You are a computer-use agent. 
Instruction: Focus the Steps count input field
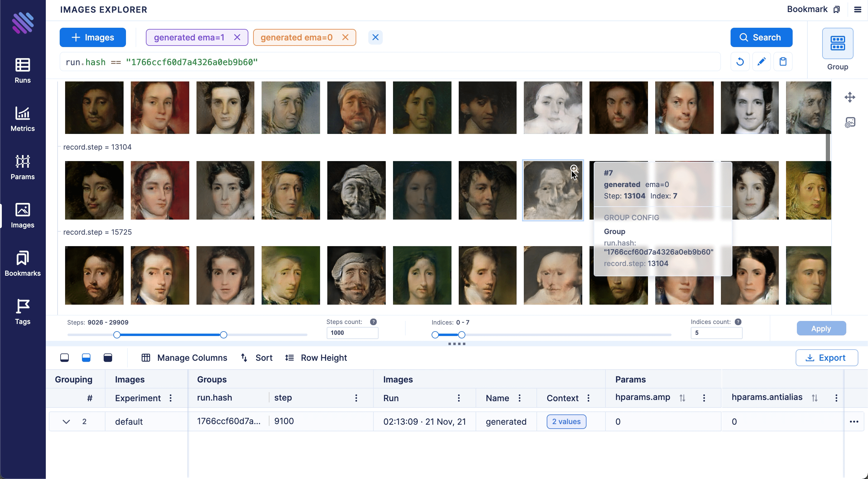click(352, 333)
